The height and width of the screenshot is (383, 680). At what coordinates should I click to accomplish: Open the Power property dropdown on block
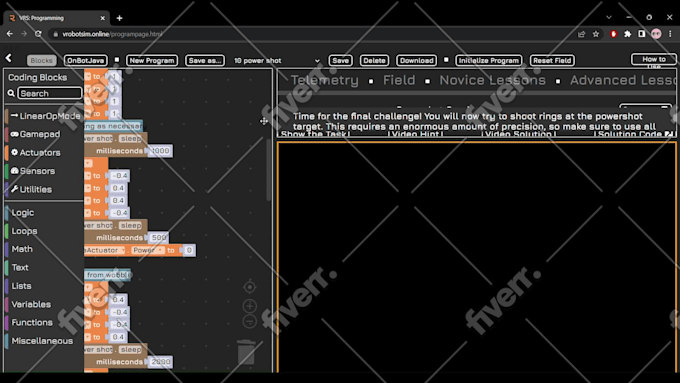147,250
